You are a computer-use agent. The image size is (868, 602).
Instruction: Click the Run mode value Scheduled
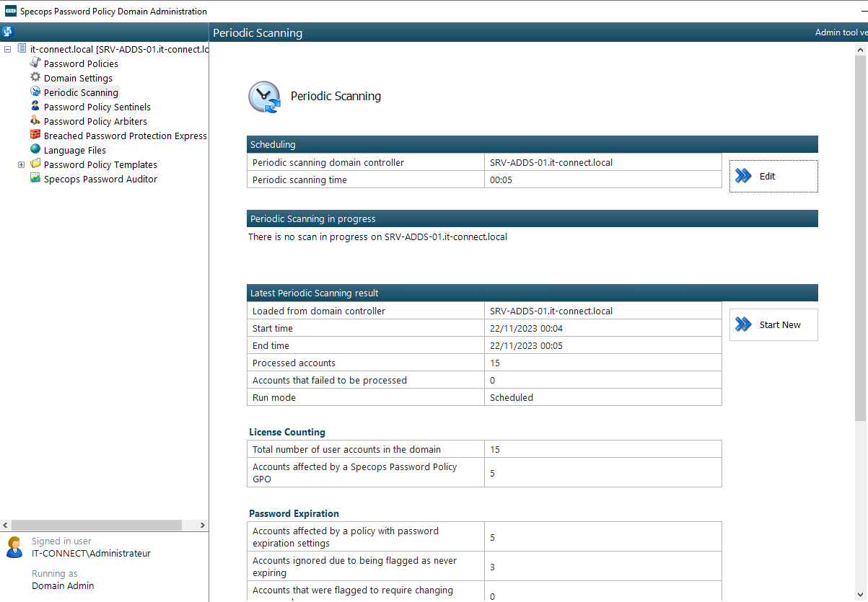512,397
